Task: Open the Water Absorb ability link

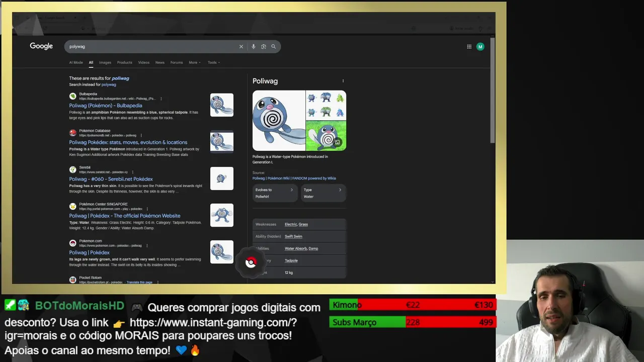Action: click(296, 248)
